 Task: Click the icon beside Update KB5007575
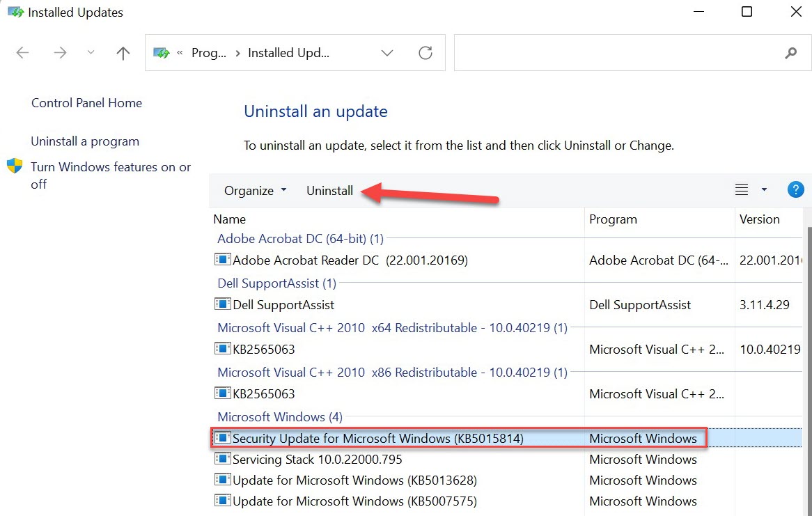(222, 500)
